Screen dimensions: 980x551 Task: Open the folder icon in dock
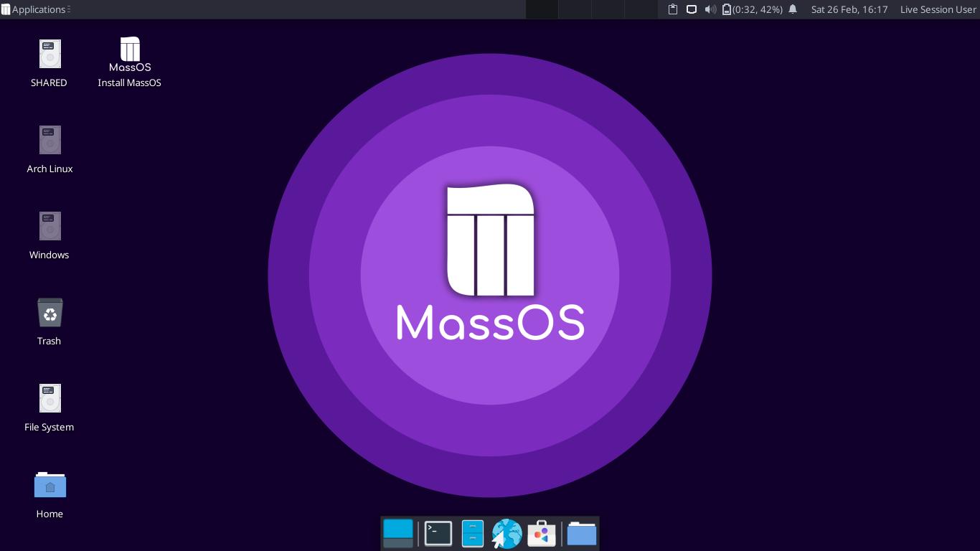582,534
